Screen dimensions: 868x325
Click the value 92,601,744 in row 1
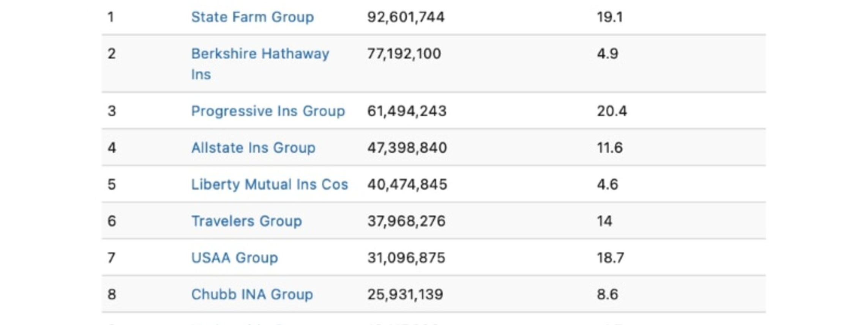(x=406, y=17)
